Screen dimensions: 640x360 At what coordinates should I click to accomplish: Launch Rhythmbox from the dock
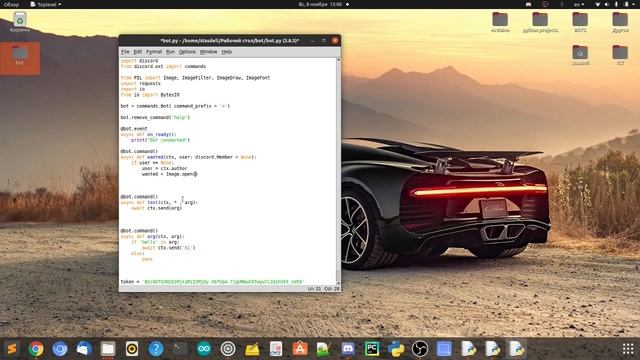tap(132, 349)
